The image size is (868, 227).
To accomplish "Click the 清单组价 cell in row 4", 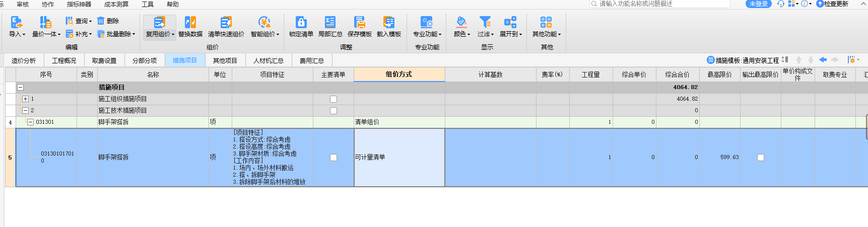I will [399, 122].
